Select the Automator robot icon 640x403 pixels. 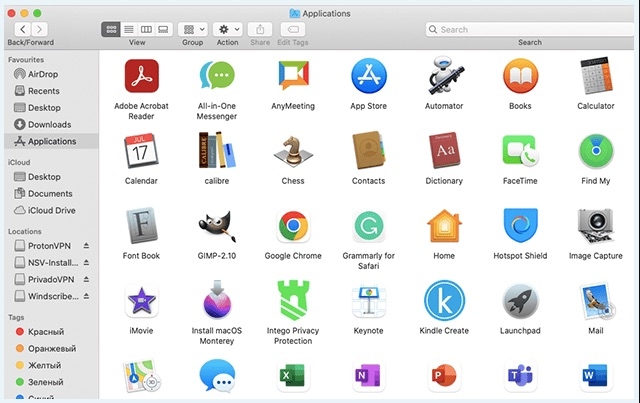pyautogui.click(x=445, y=76)
